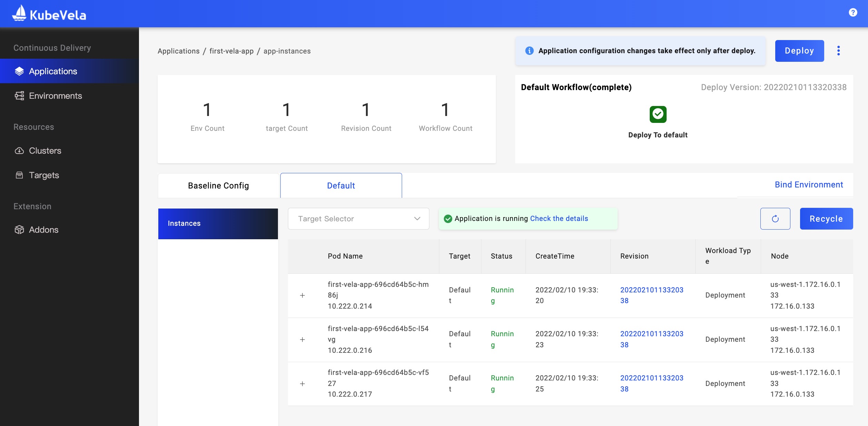Expand the pod row ending in hm86j
This screenshot has height=426, width=868.
tap(302, 296)
